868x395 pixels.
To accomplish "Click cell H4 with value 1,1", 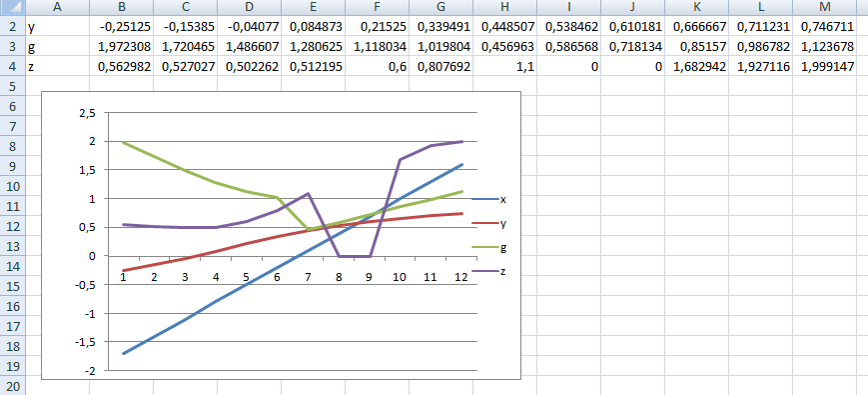I will (x=504, y=66).
